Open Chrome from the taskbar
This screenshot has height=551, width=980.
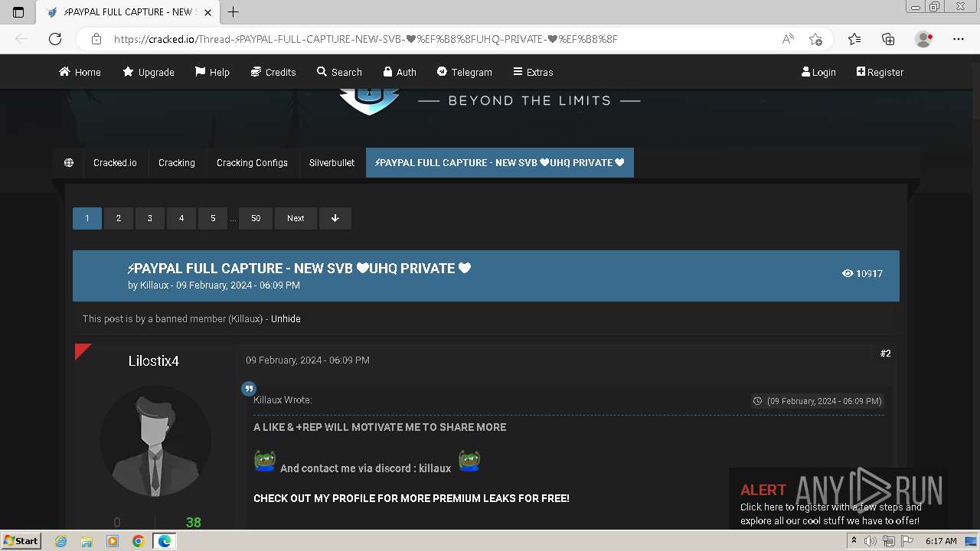(x=138, y=541)
